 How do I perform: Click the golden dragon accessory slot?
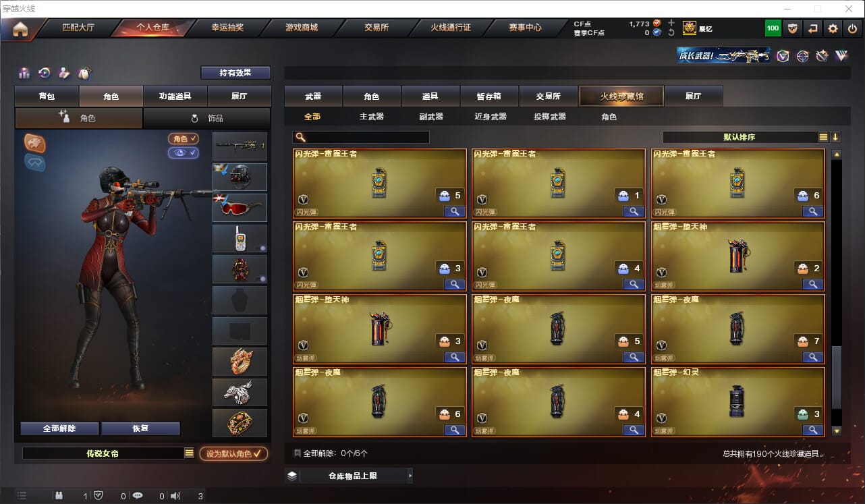point(240,362)
